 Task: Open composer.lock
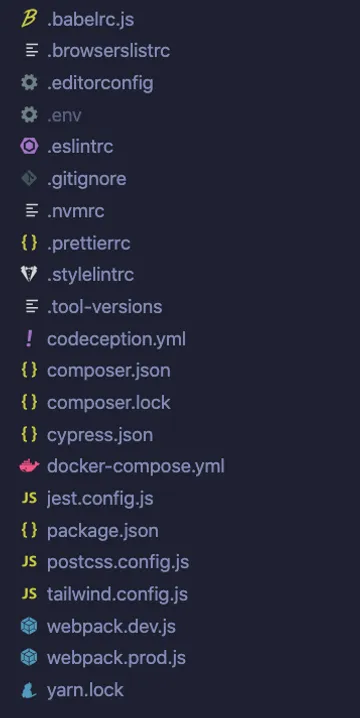click(x=109, y=403)
